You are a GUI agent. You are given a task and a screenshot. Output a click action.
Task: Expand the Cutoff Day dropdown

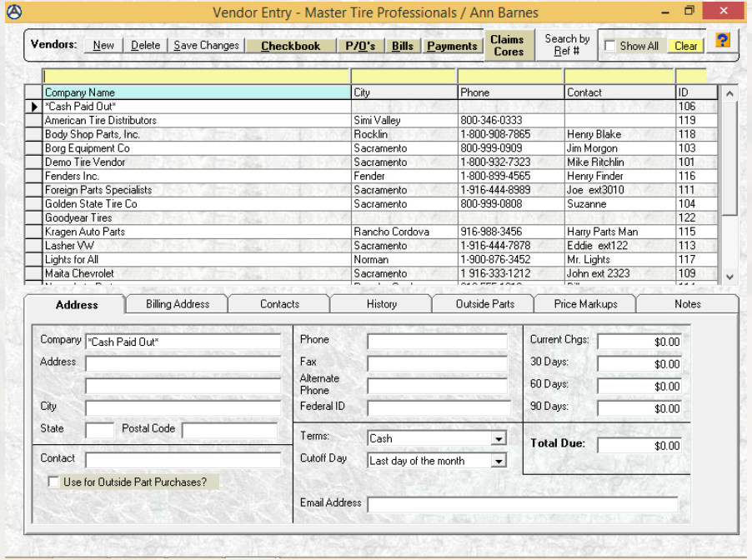click(499, 461)
